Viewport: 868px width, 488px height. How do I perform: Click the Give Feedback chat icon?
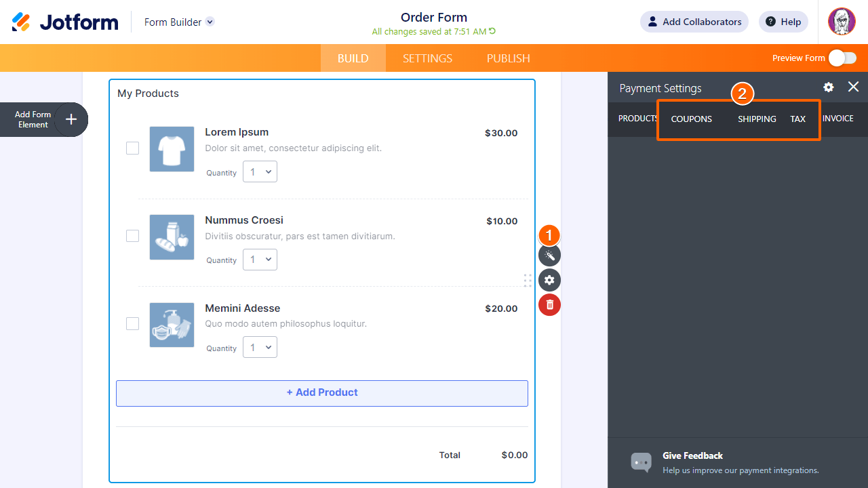tap(641, 462)
